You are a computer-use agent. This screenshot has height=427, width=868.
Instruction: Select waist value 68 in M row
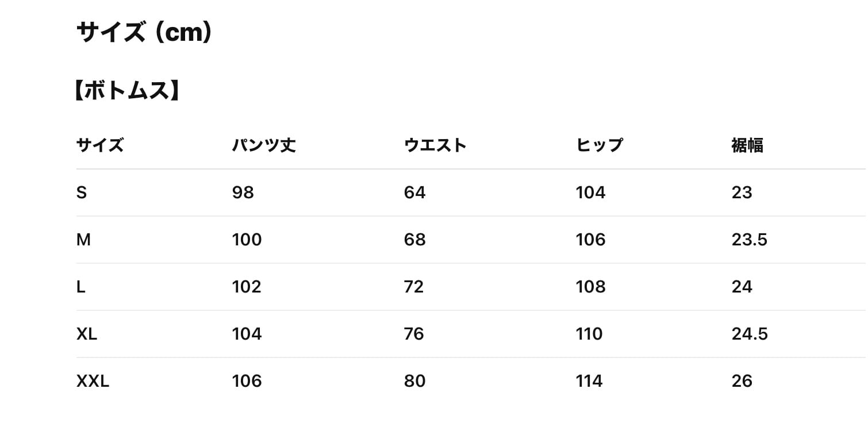click(414, 240)
